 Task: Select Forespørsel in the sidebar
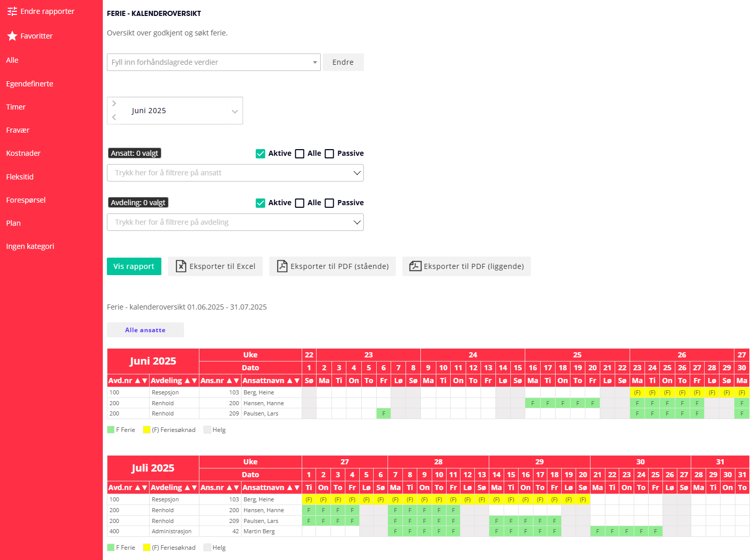[x=26, y=200]
